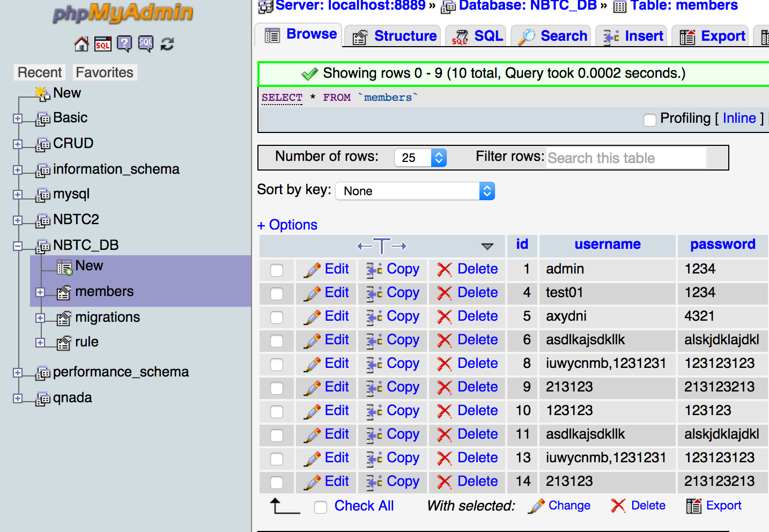Image resolution: width=769 pixels, height=532 pixels.
Task: Click the members table icon in tree
Action: [x=64, y=292]
